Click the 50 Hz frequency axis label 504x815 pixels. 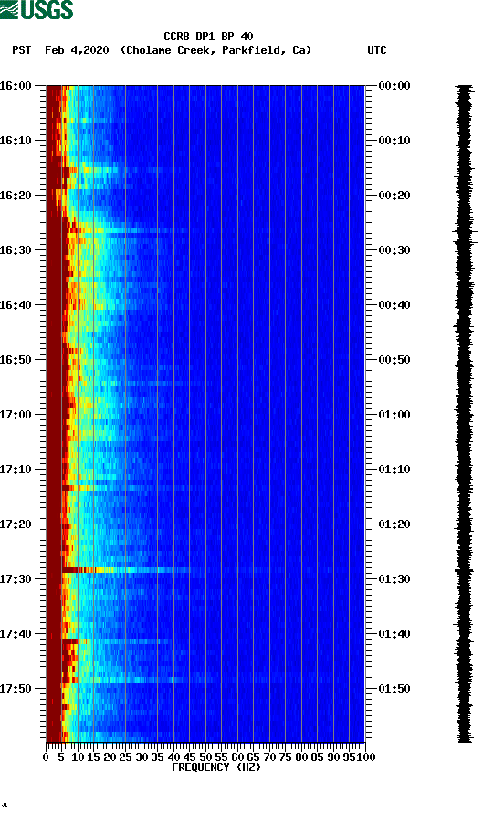(x=205, y=757)
